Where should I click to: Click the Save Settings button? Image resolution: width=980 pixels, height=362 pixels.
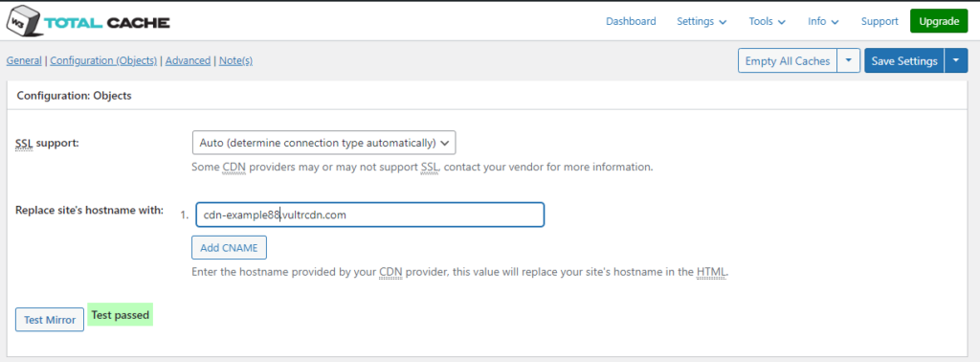coord(904,60)
